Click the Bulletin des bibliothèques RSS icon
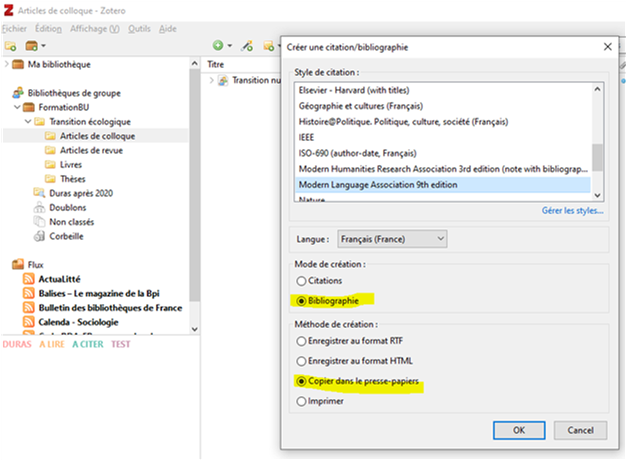The height and width of the screenshot is (460, 626). (28, 307)
